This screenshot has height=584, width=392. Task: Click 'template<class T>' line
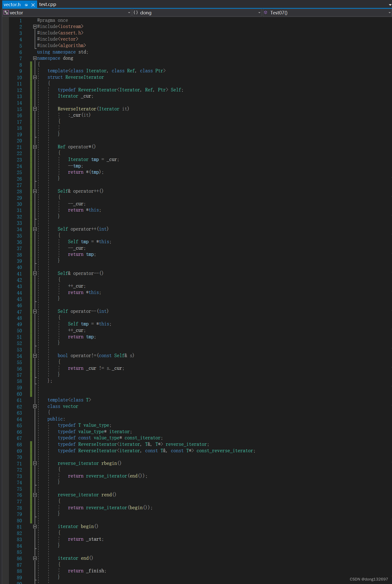(69, 400)
